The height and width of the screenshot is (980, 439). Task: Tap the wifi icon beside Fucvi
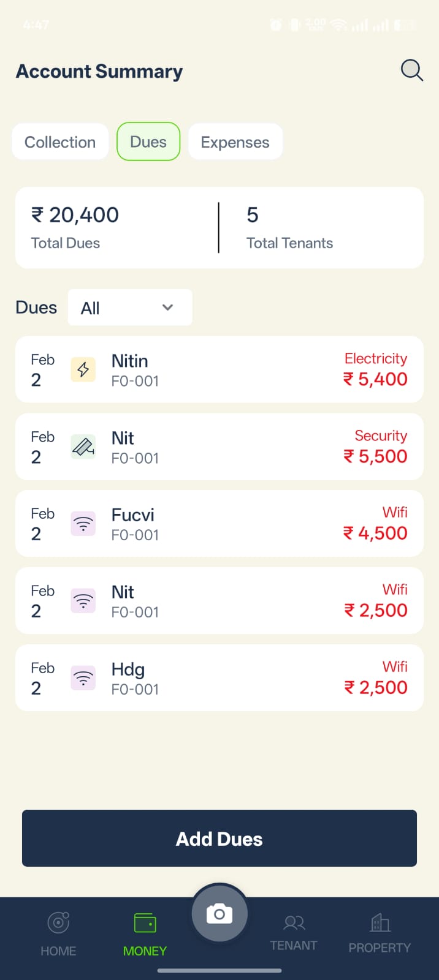click(x=83, y=524)
